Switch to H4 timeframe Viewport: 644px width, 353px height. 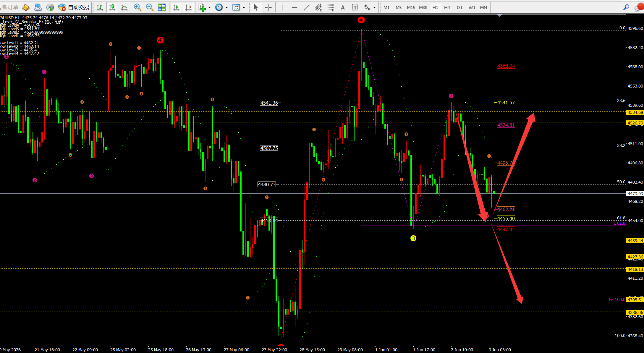447,7
